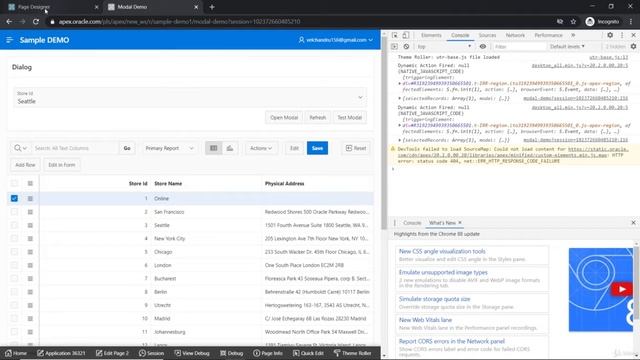This screenshot has height=360, width=640.
Task: Switch to the Sources DevTools tab
Action: click(x=487, y=36)
